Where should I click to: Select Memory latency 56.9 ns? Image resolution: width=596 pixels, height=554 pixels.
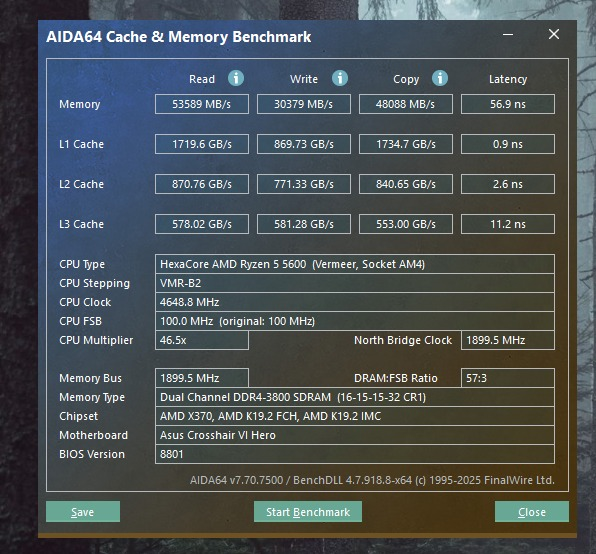(x=508, y=104)
